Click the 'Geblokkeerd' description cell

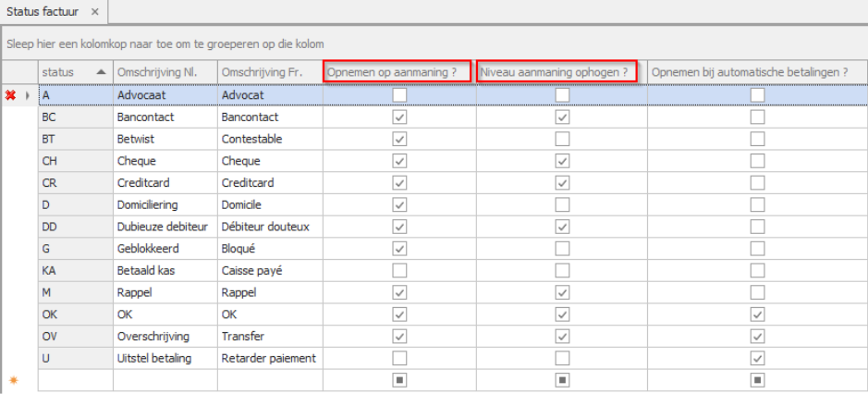pos(165,249)
